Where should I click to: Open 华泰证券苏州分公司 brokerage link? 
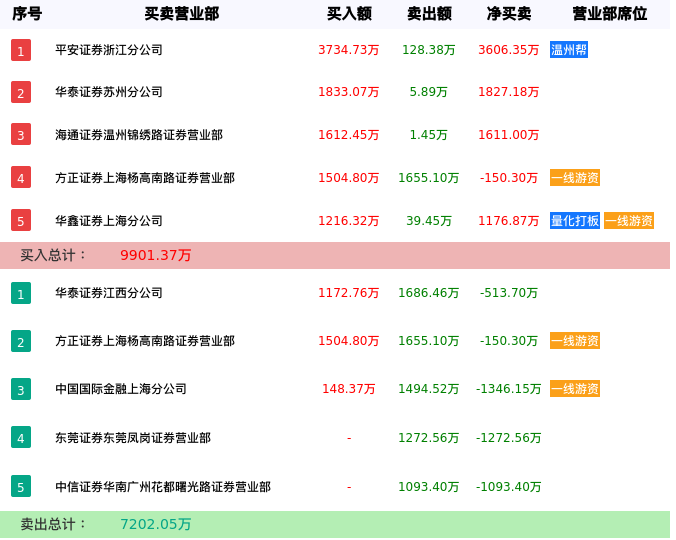(109, 92)
